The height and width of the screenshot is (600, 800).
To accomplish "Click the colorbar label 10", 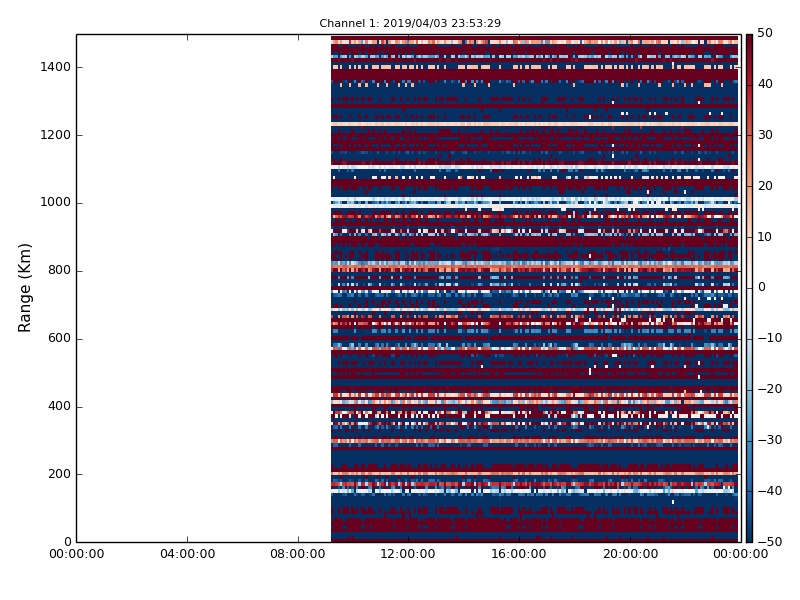I will 765,237.
